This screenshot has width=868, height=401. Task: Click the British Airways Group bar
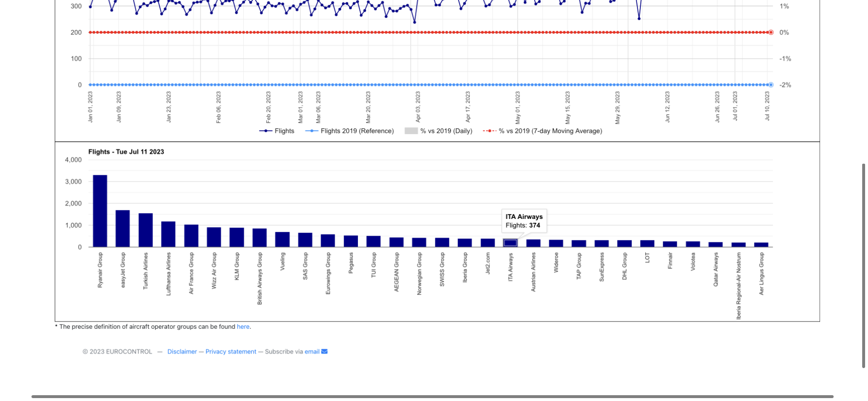260,238
